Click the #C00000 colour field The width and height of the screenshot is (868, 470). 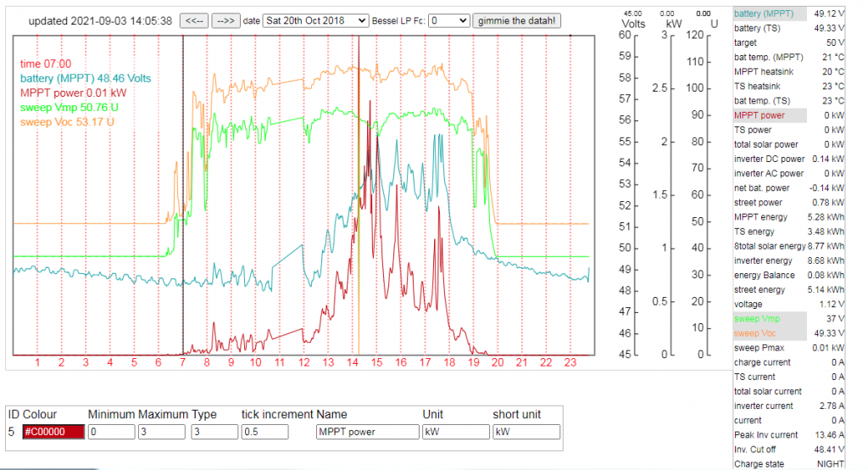[53, 432]
